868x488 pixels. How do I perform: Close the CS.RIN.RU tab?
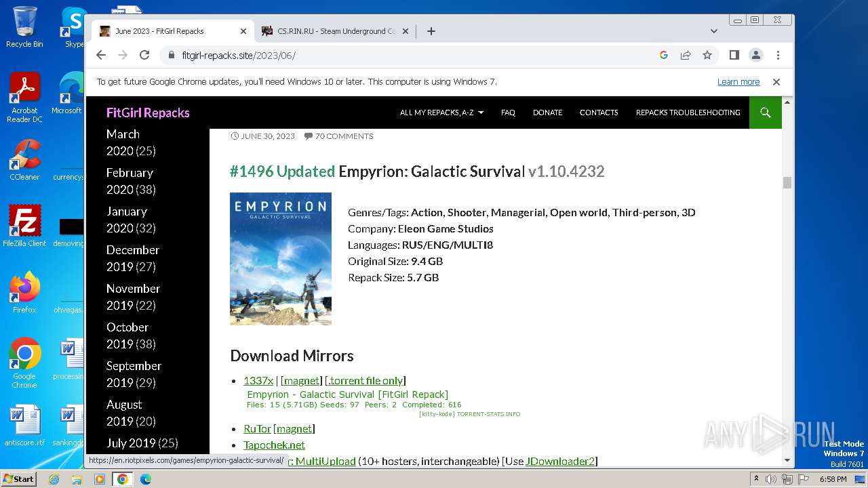pyautogui.click(x=406, y=31)
